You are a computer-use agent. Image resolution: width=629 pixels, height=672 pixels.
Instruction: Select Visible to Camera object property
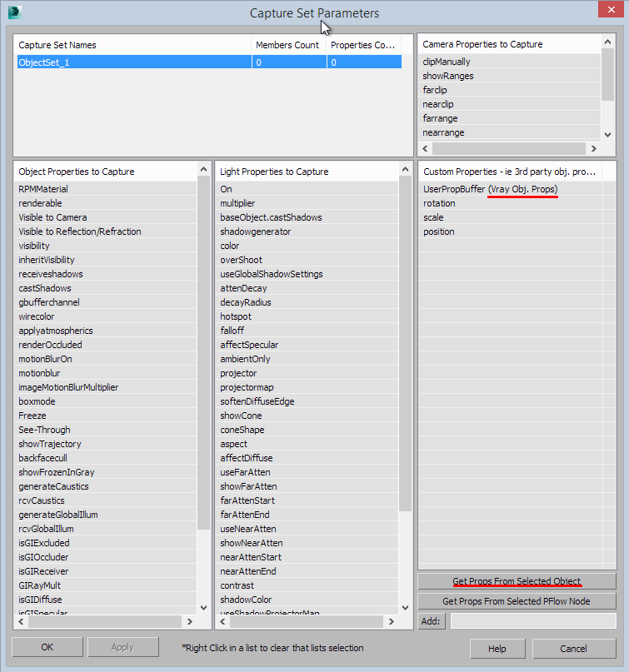click(52, 217)
